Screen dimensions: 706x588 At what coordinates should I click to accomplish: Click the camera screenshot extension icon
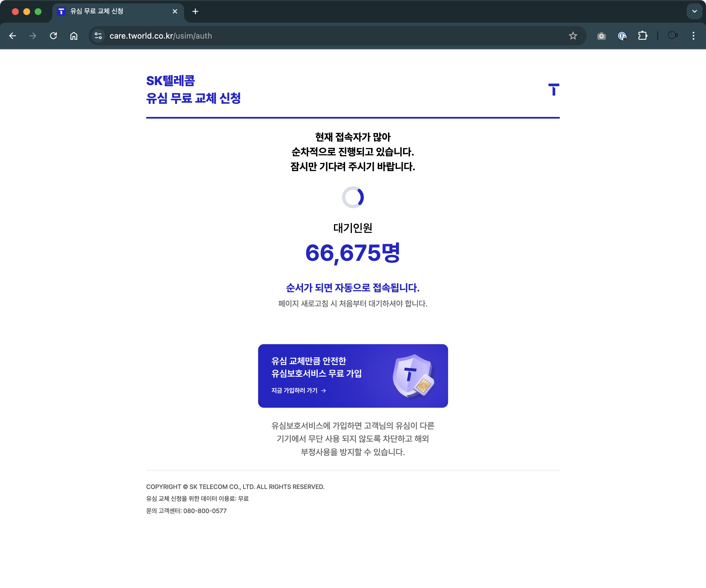click(601, 36)
